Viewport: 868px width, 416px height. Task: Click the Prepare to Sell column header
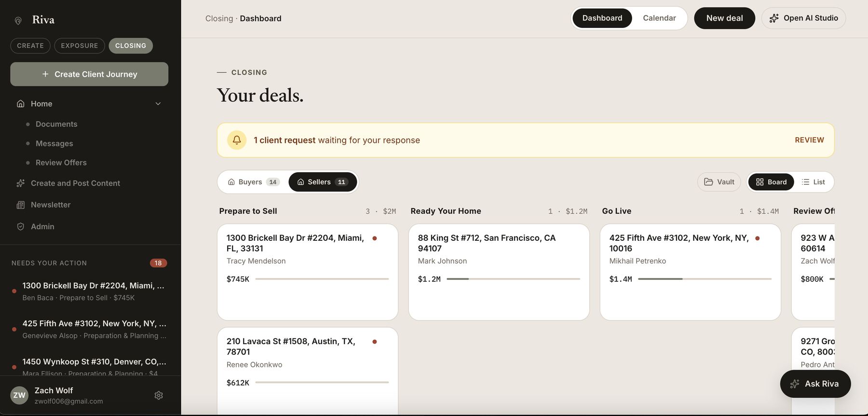coord(248,211)
